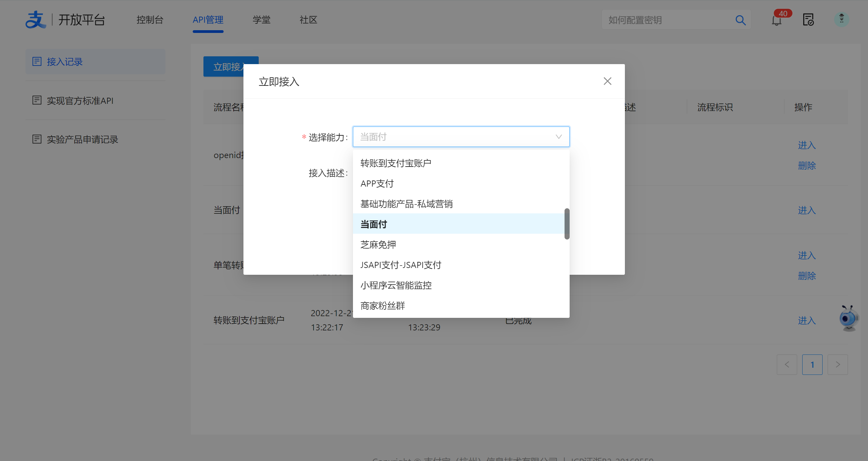Go to previous page arrow

click(787, 365)
